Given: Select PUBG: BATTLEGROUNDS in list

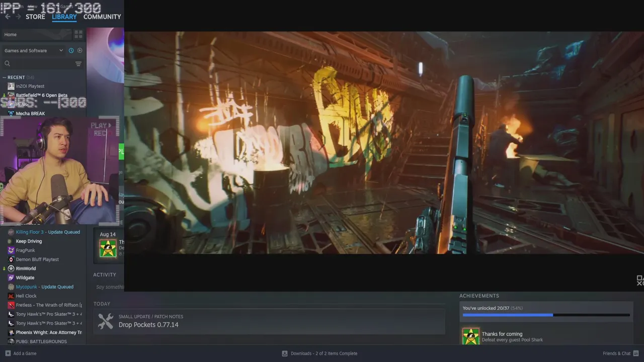Looking at the screenshot, I should [x=41, y=341].
